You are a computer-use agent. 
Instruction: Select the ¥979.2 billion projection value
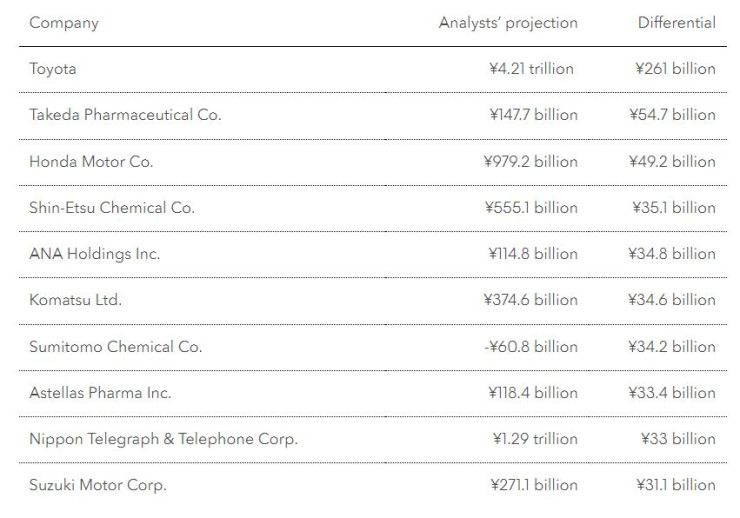click(533, 161)
